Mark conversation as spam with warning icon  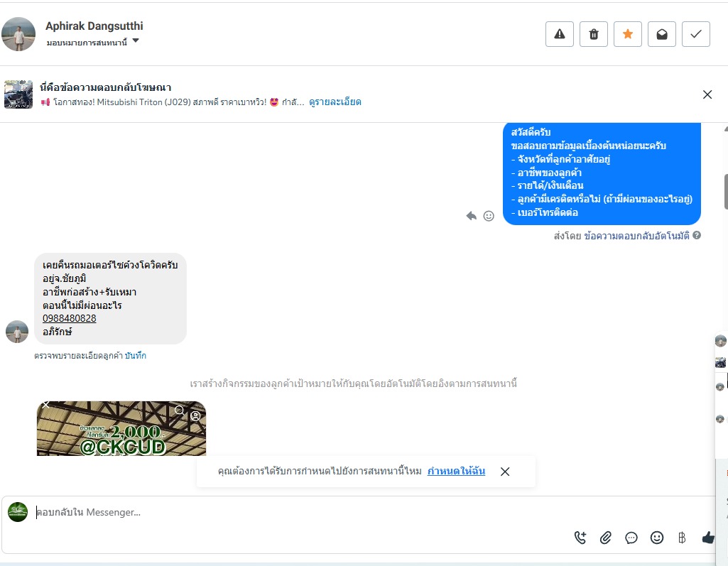coord(560,34)
